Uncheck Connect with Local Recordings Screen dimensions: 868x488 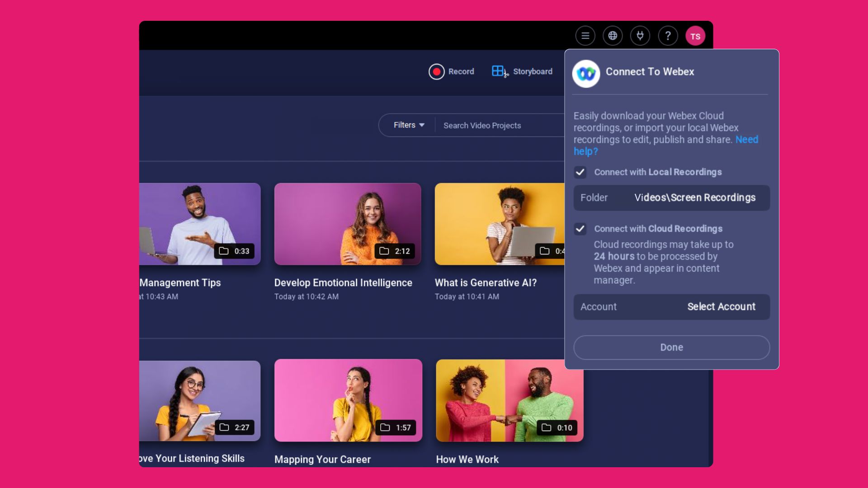click(x=580, y=172)
